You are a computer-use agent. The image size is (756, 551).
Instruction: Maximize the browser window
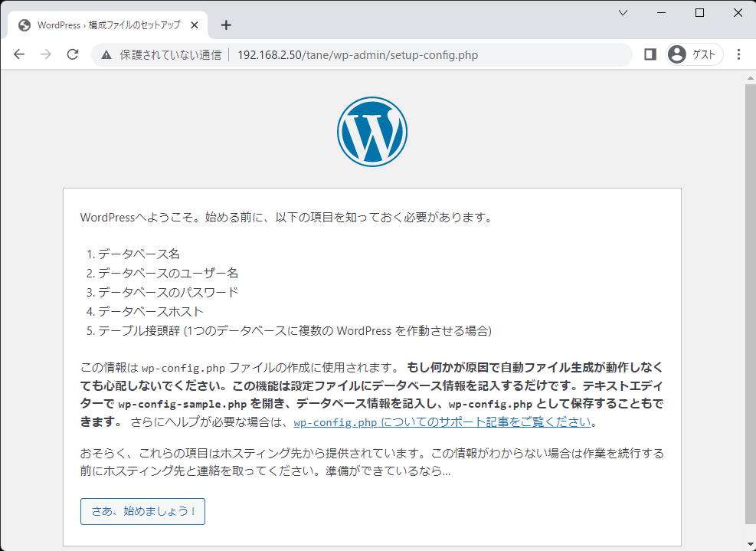[699, 13]
